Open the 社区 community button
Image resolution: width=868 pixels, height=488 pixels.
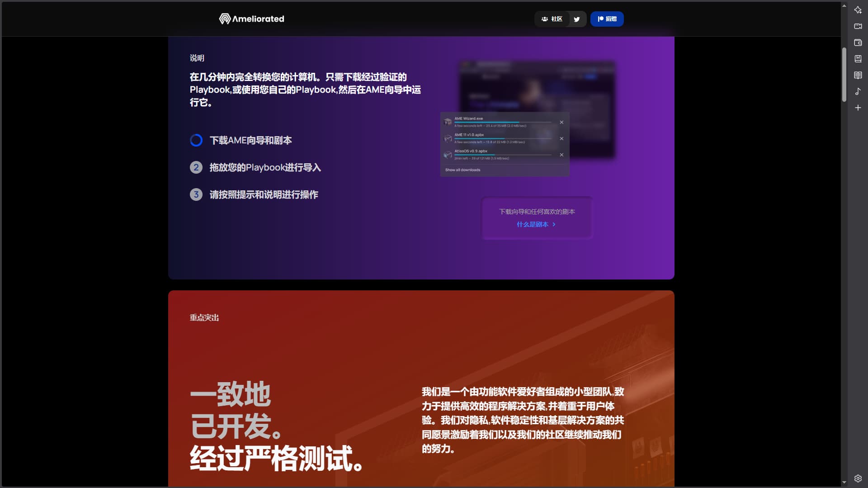552,19
